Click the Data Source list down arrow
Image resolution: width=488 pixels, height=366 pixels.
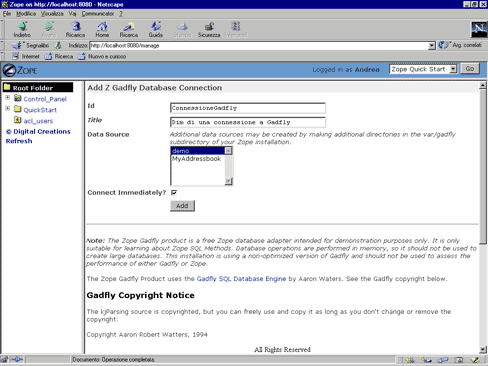[228, 181]
